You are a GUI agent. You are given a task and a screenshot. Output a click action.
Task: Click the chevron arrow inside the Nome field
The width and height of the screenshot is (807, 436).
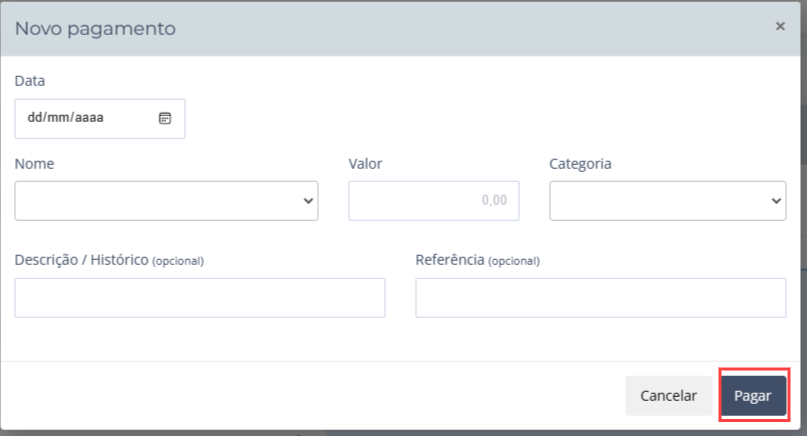pyautogui.click(x=307, y=201)
